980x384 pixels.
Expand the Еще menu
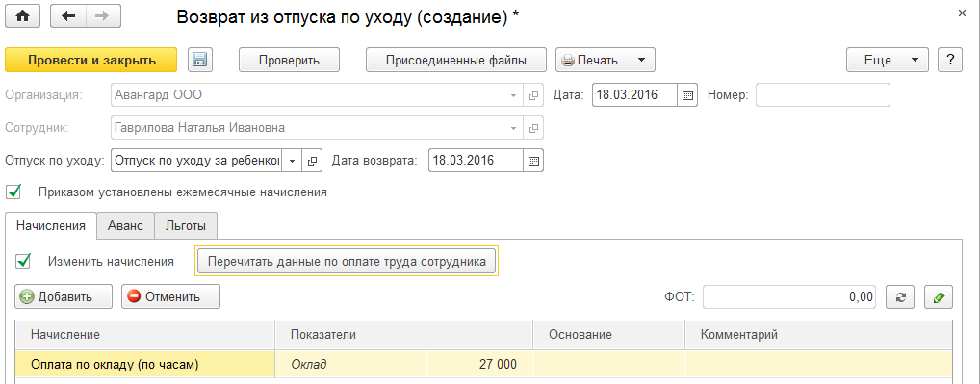[888, 60]
